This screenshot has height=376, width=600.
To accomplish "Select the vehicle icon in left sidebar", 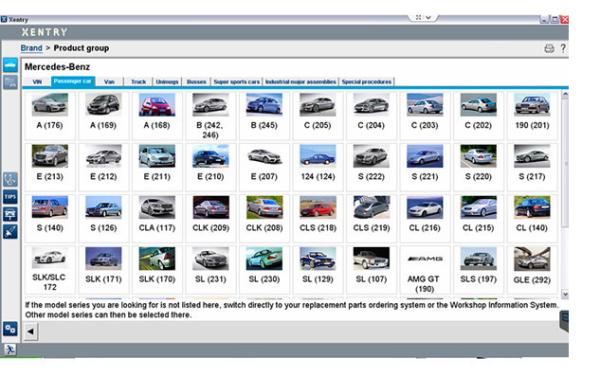I will coord(10,65).
